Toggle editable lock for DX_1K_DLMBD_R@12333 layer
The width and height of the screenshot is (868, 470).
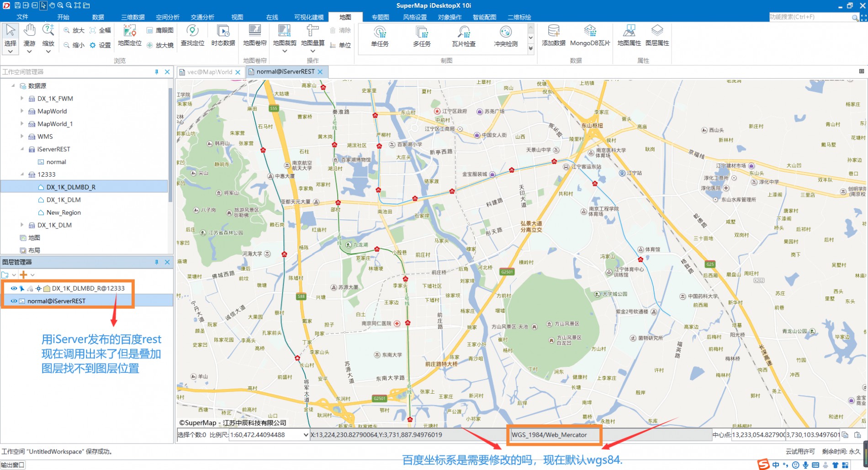[30, 288]
